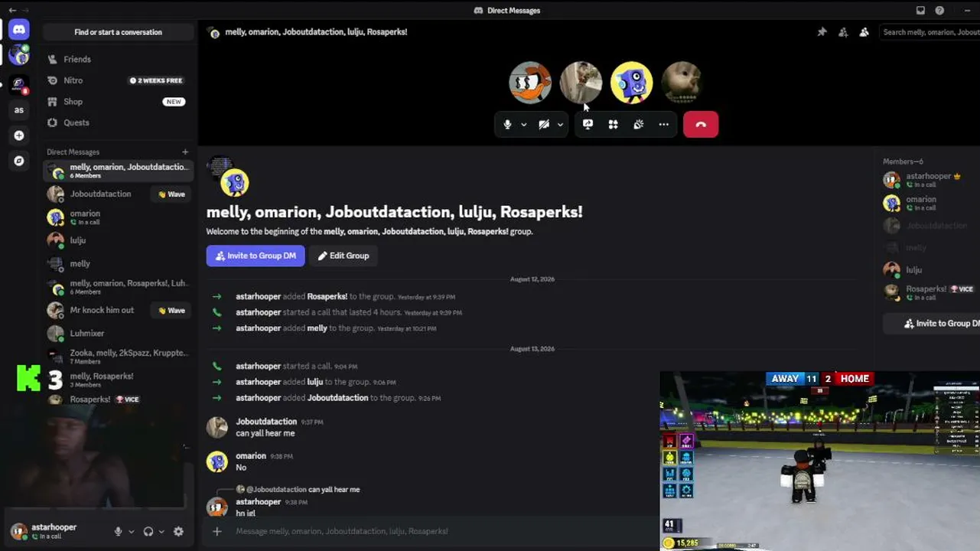
Task: Open the duck avatar call participant
Action: (x=530, y=83)
